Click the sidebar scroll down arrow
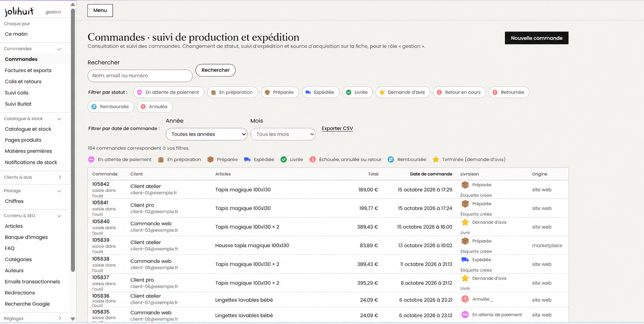Viewport: 644px width, 324px height. 73,319
